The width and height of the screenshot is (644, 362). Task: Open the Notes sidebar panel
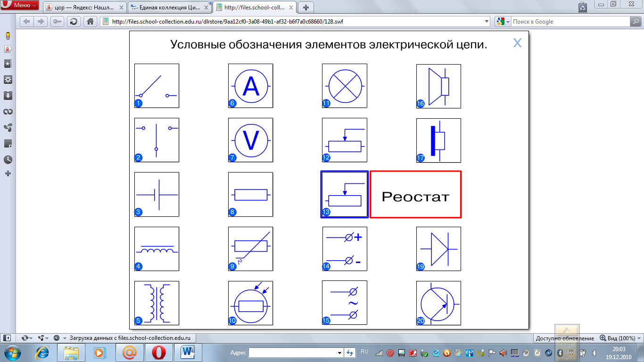(8, 143)
